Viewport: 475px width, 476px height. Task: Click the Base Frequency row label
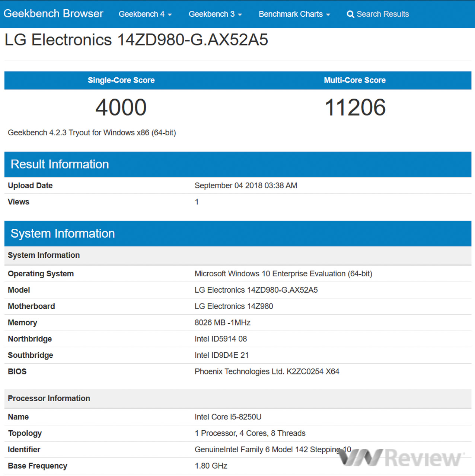tap(38, 466)
